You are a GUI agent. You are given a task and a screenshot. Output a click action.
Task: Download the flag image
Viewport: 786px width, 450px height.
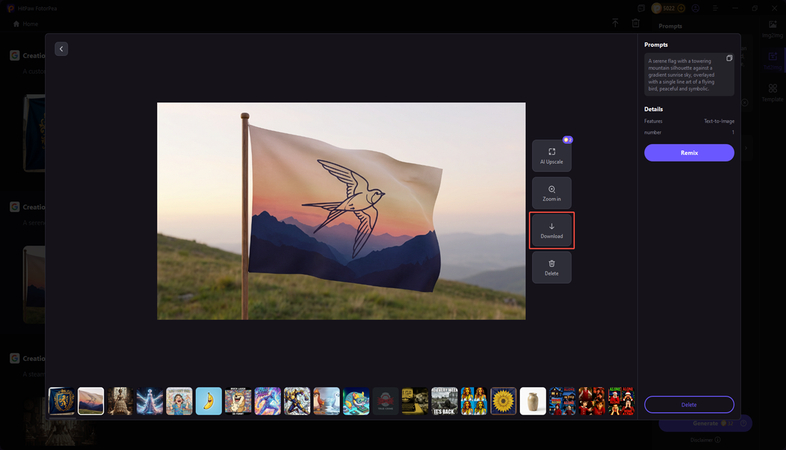(x=551, y=230)
